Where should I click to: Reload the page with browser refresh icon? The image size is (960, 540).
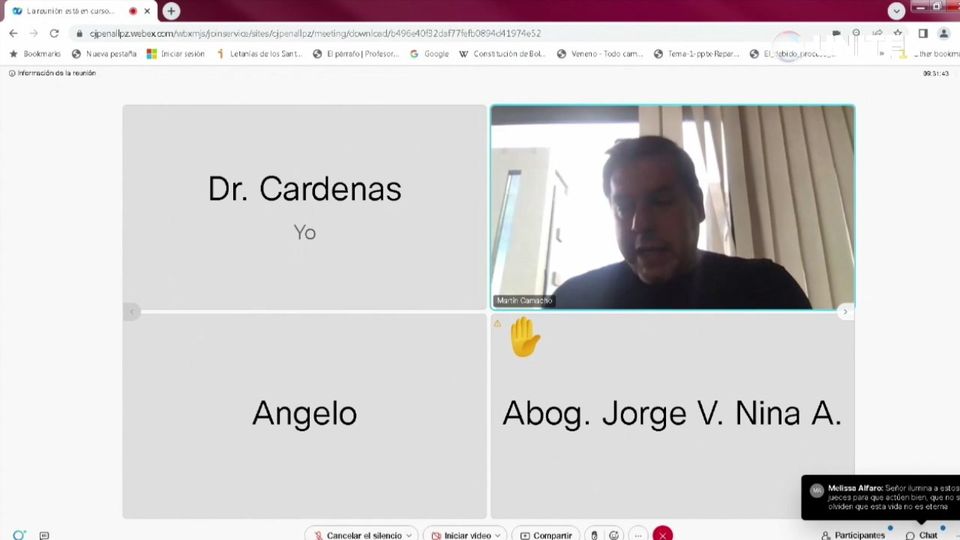(54, 33)
